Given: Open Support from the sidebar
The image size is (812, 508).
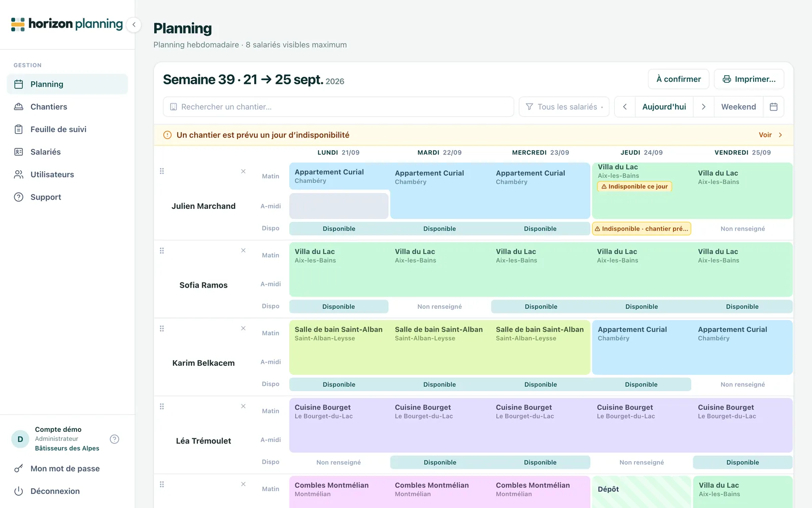Looking at the screenshot, I should 67,197.
